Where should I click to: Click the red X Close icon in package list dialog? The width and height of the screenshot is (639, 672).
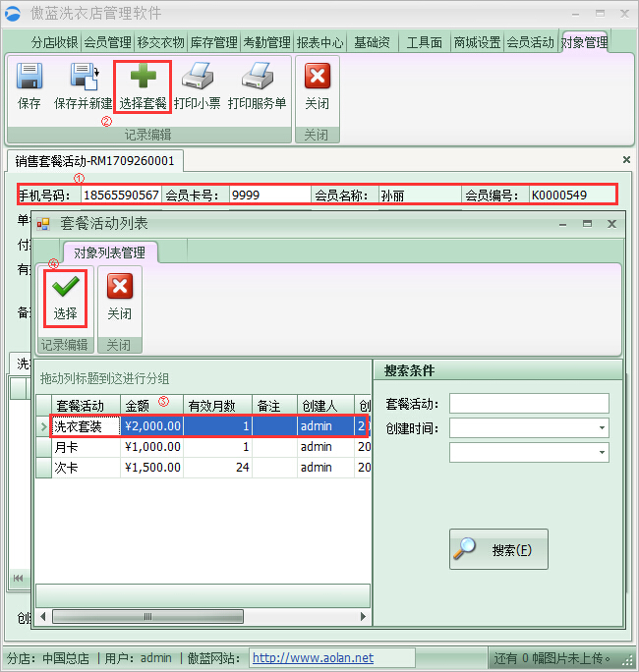click(119, 287)
